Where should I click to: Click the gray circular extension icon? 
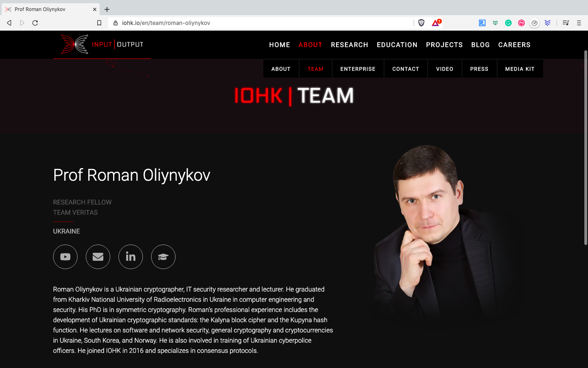[535, 23]
